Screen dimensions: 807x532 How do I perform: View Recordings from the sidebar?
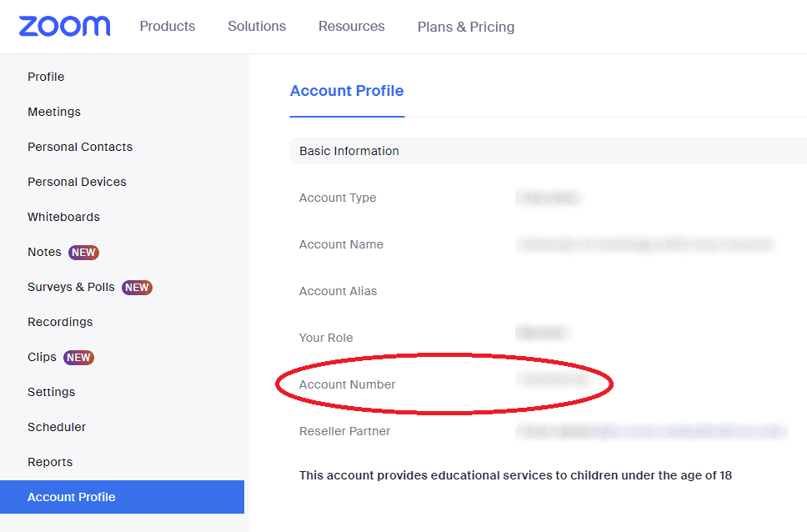pos(60,322)
